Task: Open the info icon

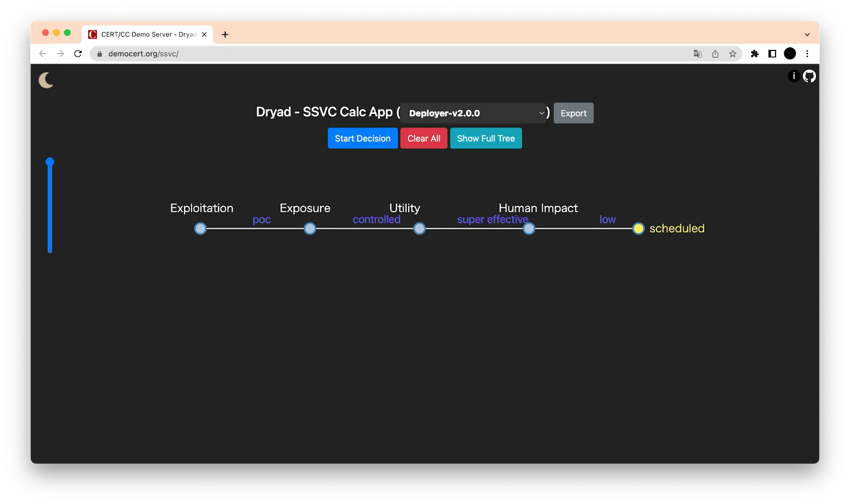Action: (794, 76)
